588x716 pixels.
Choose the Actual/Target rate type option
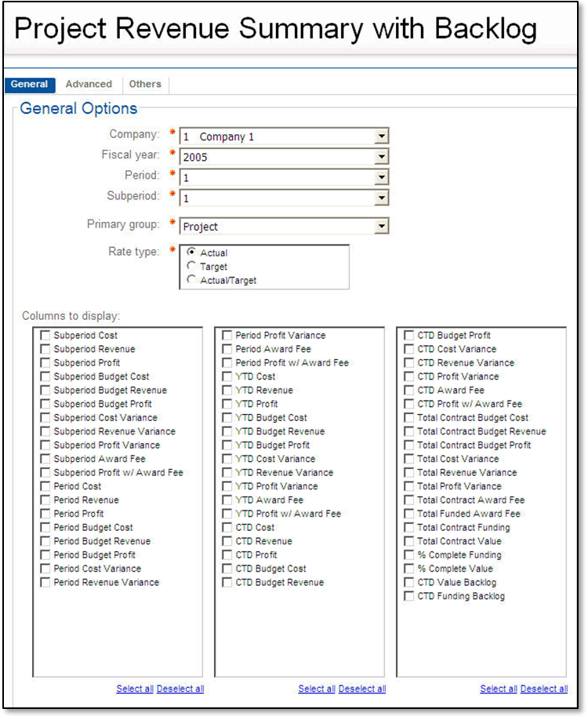tap(192, 280)
